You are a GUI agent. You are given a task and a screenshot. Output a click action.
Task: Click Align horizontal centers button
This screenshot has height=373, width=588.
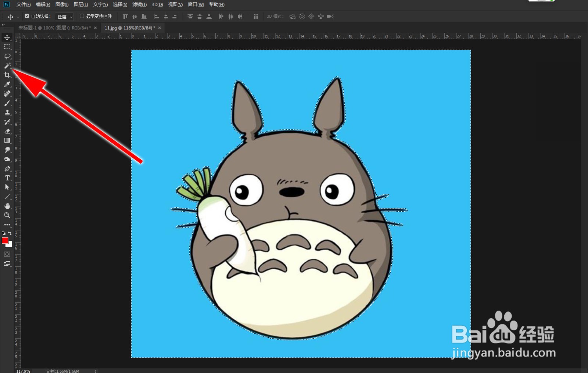tap(166, 17)
